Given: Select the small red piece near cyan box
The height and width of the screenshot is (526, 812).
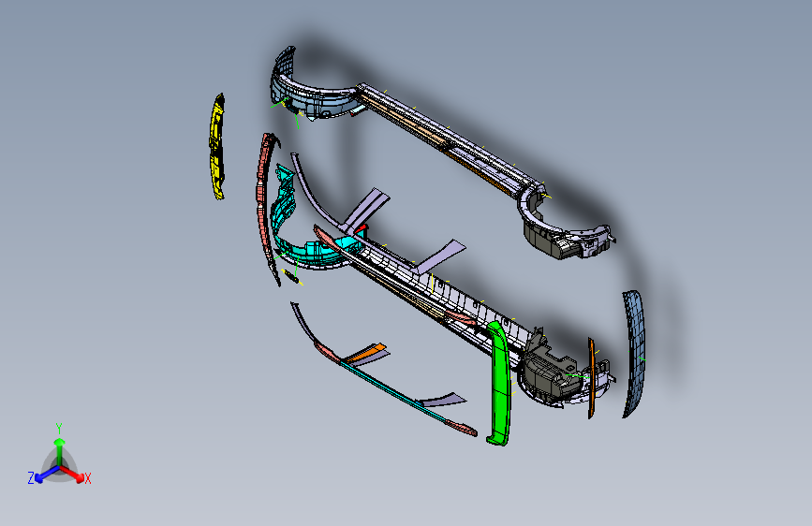Looking at the screenshot, I should pyautogui.click(x=362, y=228).
